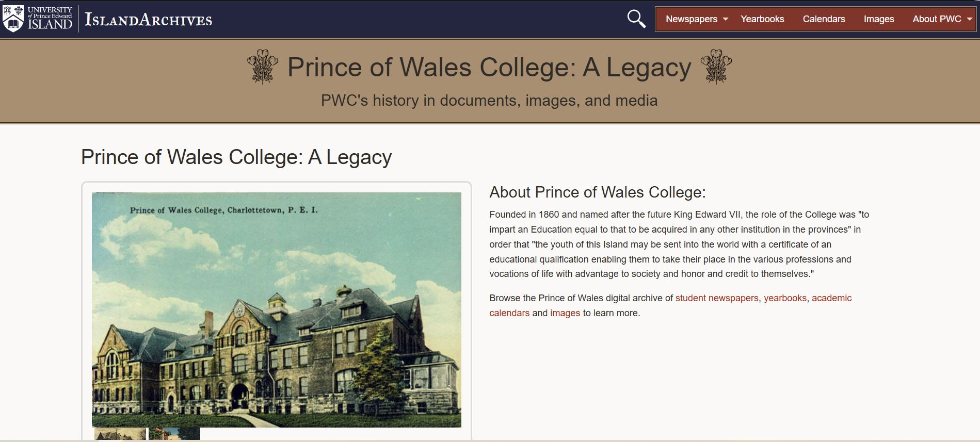The width and height of the screenshot is (980, 442).
Task: Open search with the magnifying glass icon
Action: [636, 19]
